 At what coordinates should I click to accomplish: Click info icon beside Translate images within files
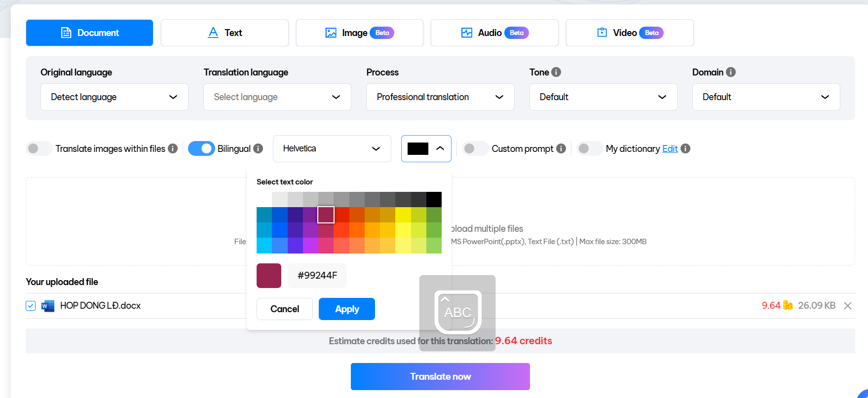coord(173,148)
